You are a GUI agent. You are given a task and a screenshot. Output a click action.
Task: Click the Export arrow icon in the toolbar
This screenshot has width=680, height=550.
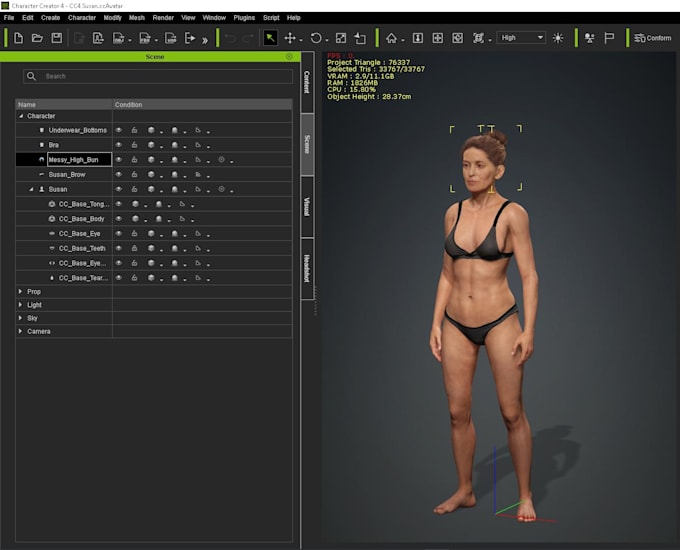(x=190, y=38)
